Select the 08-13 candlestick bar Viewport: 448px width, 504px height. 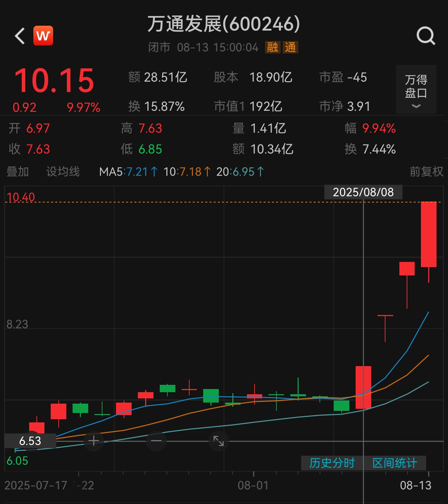(429, 242)
